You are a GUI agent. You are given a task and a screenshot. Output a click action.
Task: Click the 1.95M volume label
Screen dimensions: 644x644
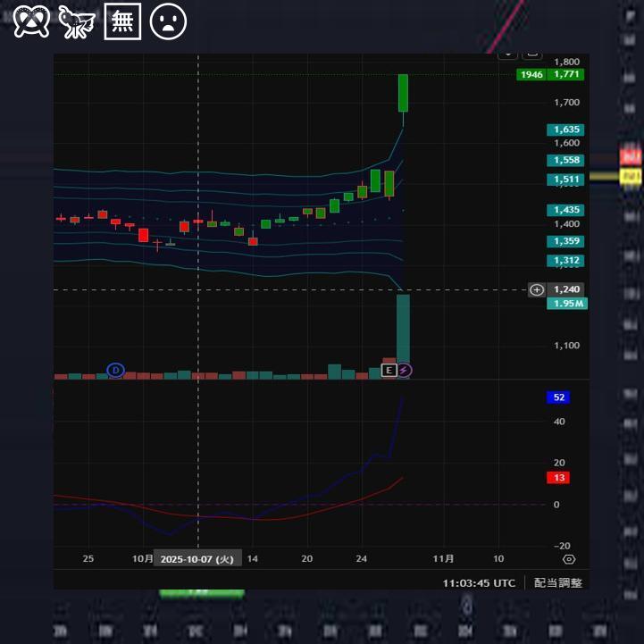(x=567, y=304)
